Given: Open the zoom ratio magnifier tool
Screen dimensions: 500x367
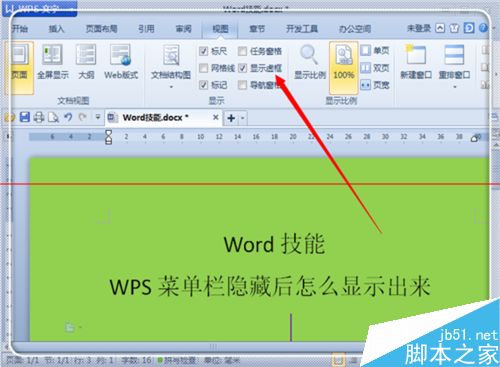Looking at the screenshot, I should 309,63.
